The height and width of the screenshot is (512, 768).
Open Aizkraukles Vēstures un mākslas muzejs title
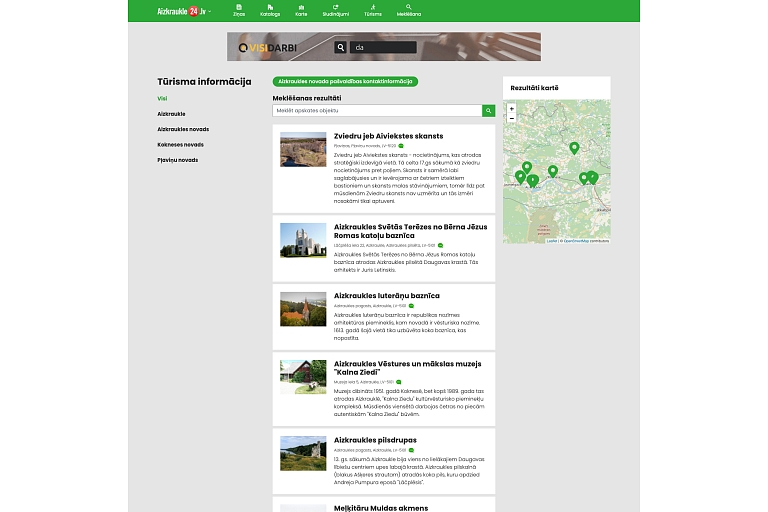coord(408,368)
